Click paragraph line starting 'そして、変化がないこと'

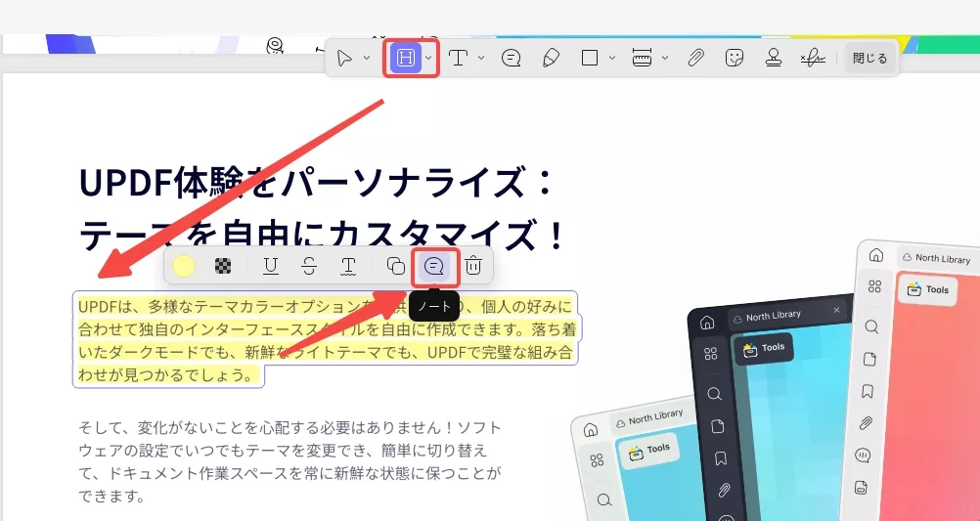tap(290, 428)
